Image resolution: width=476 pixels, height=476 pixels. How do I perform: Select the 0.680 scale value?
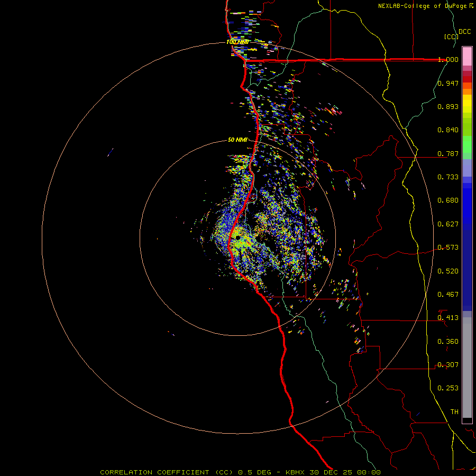pyautogui.click(x=448, y=200)
